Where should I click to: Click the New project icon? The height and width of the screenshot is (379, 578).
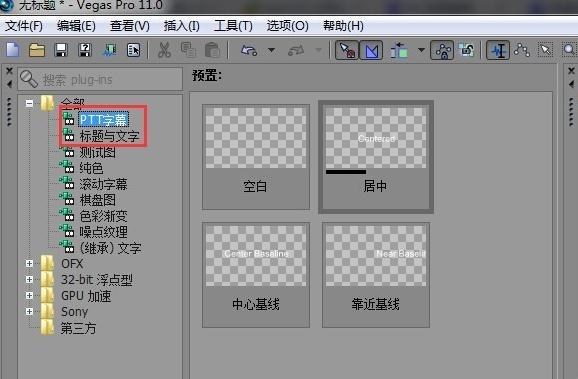pyautogui.click(x=13, y=50)
